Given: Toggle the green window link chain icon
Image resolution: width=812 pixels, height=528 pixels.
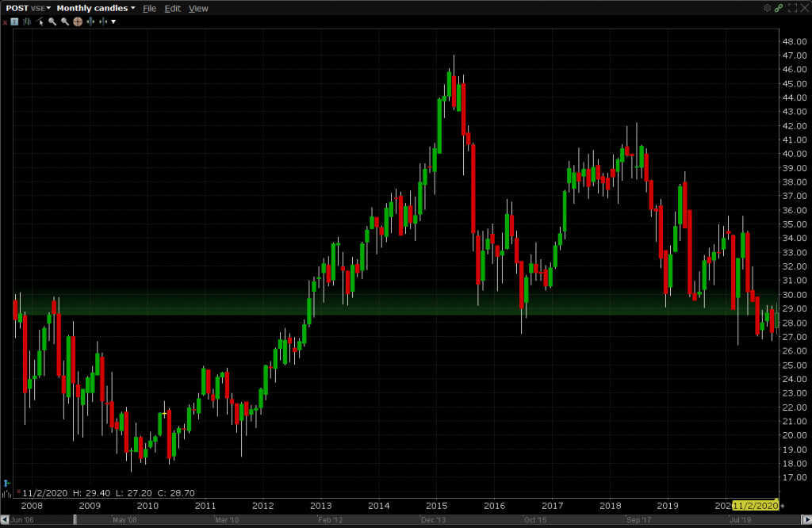Looking at the screenshot, I should pyautogui.click(x=779, y=8).
